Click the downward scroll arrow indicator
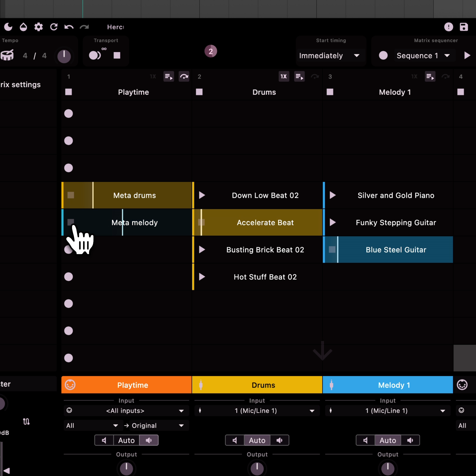Viewport: 476px width, 476px height. point(322,351)
